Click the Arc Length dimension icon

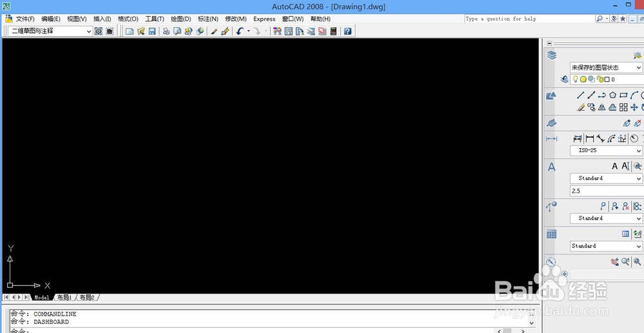click(612, 138)
